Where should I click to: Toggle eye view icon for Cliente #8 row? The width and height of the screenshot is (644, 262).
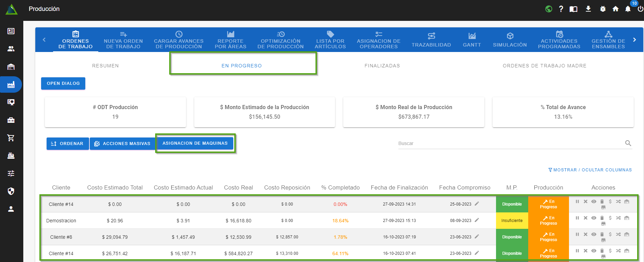594,234
